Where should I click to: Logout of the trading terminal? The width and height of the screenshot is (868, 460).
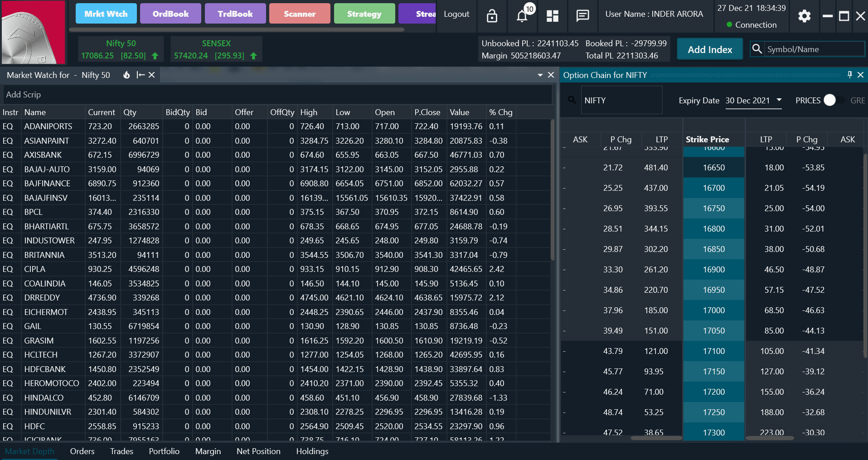(x=456, y=14)
